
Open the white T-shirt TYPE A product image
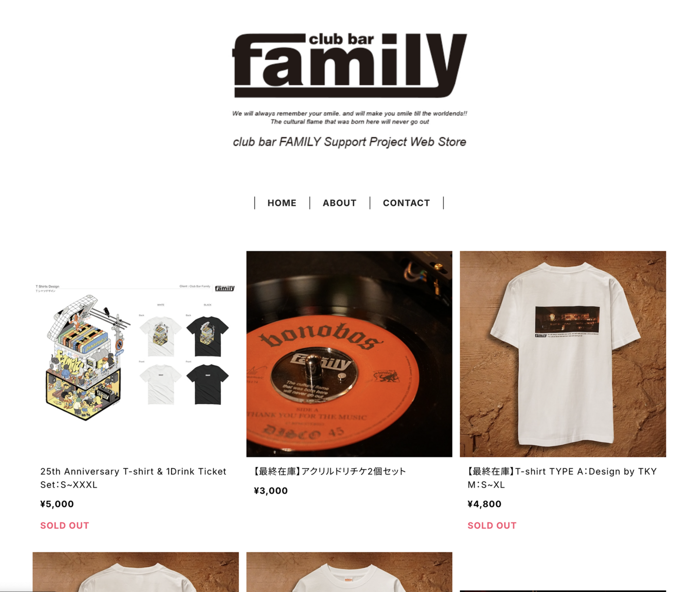(563, 354)
